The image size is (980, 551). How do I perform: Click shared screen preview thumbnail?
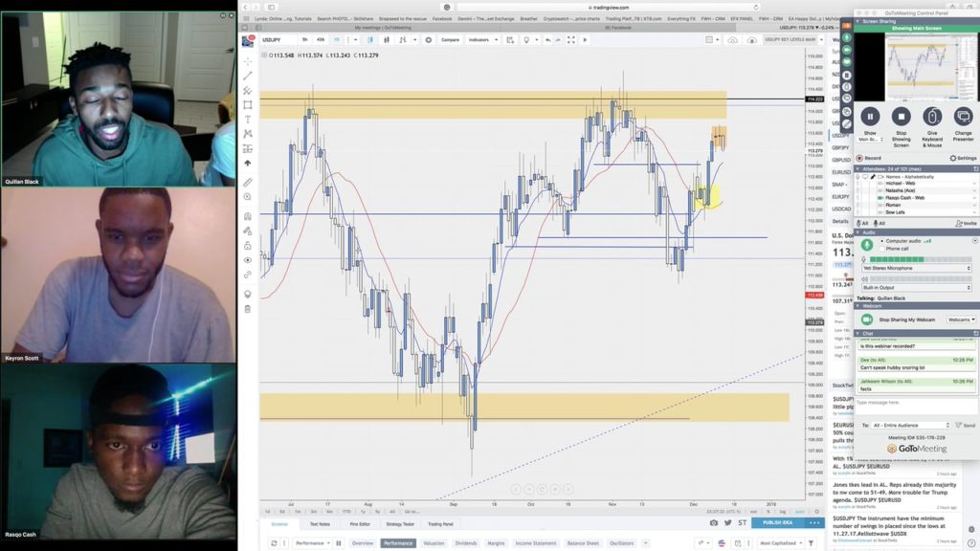click(x=930, y=67)
